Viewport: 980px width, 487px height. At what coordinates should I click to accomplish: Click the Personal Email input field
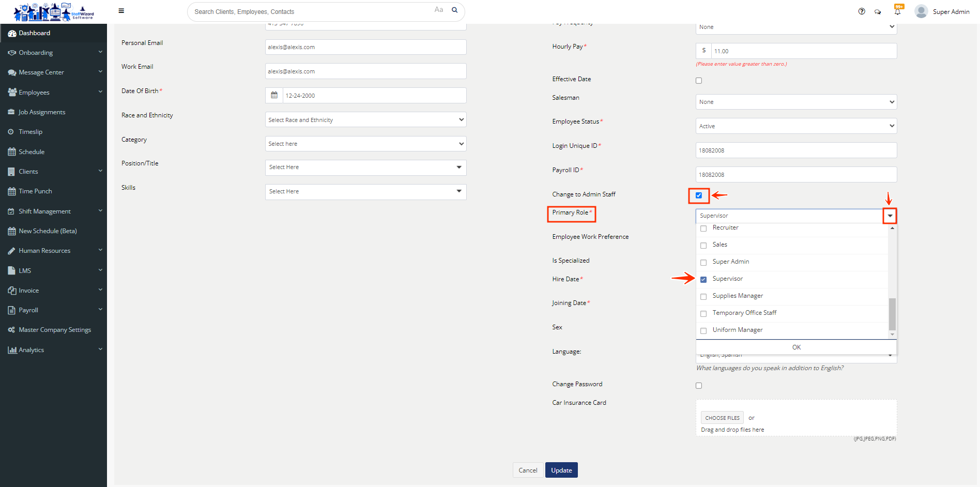(x=365, y=47)
